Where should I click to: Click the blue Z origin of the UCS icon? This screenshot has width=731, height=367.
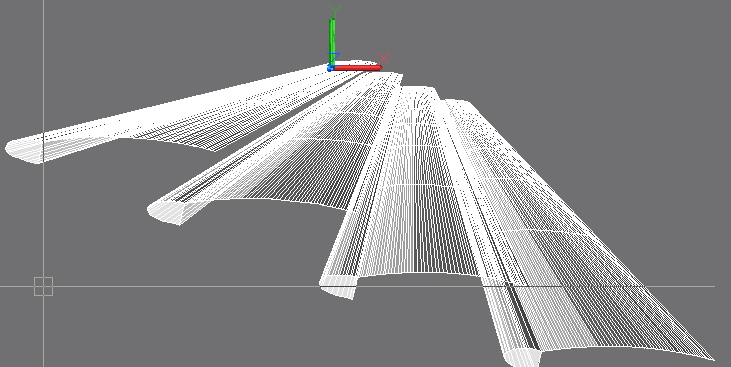pos(330,69)
